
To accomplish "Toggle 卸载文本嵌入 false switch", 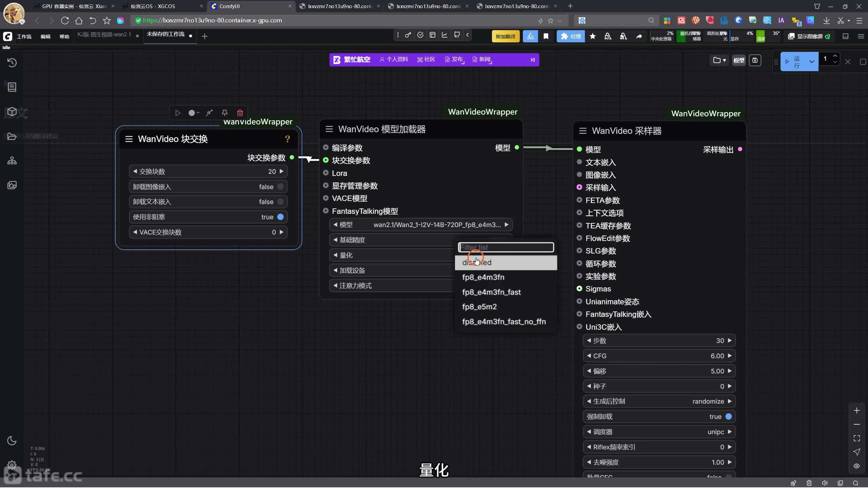I will 280,202.
